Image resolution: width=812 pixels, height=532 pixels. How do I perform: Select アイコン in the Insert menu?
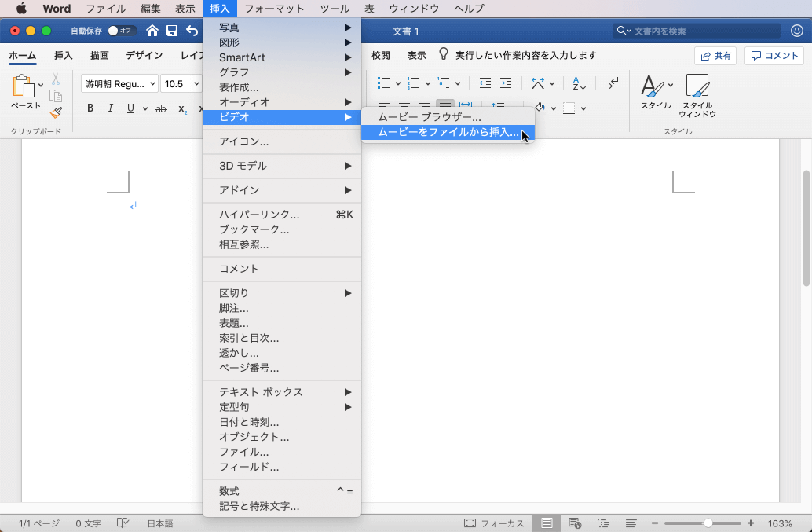pyautogui.click(x=282, y=141)
